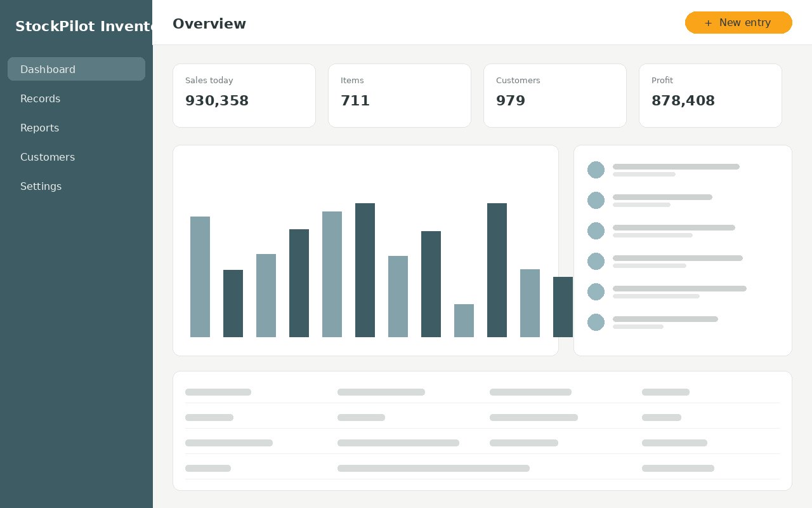Click the fifth avatar in the activity list
Viewport: 812px width, 508px height.
596,291
